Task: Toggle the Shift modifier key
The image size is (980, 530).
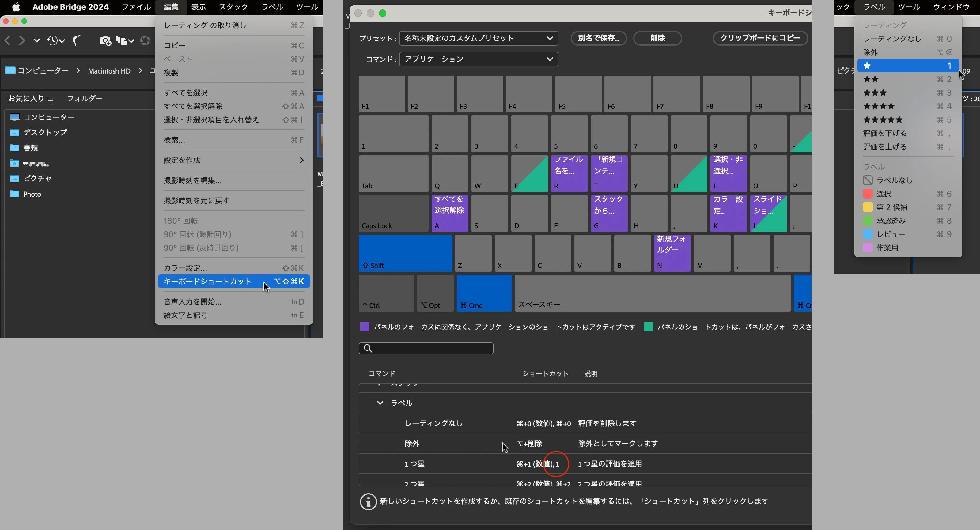Action: (x=405, y=253)
